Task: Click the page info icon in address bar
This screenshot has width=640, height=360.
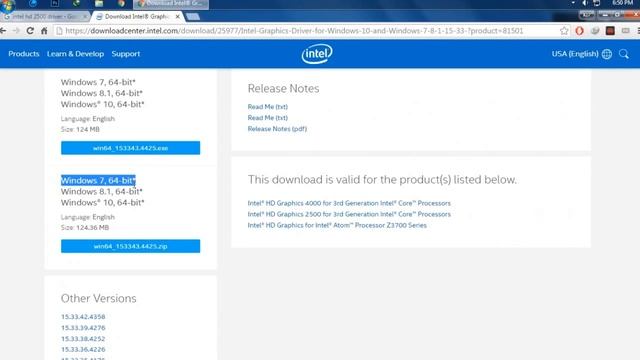Action: (x=59, y=31)
